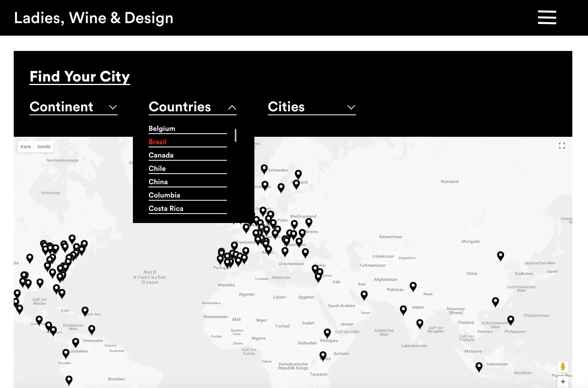Click the map pin near Schweden

click(x=264, y=169)
